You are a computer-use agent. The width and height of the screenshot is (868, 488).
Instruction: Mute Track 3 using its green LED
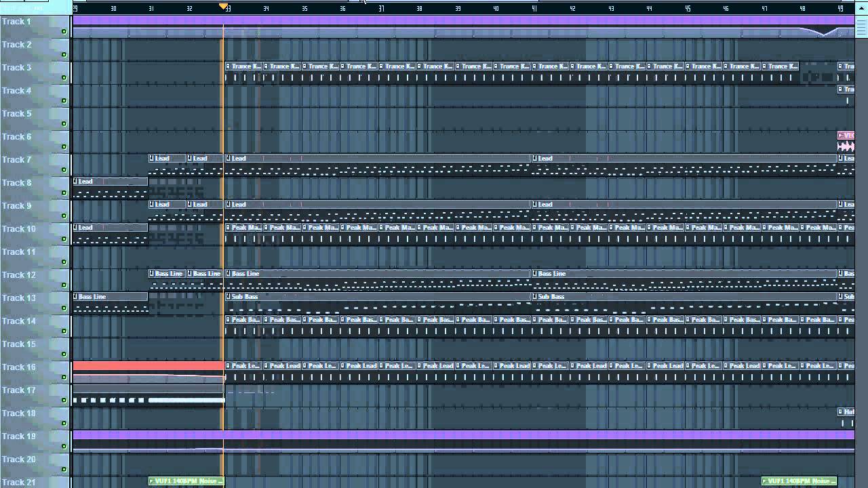pos(64,78)
